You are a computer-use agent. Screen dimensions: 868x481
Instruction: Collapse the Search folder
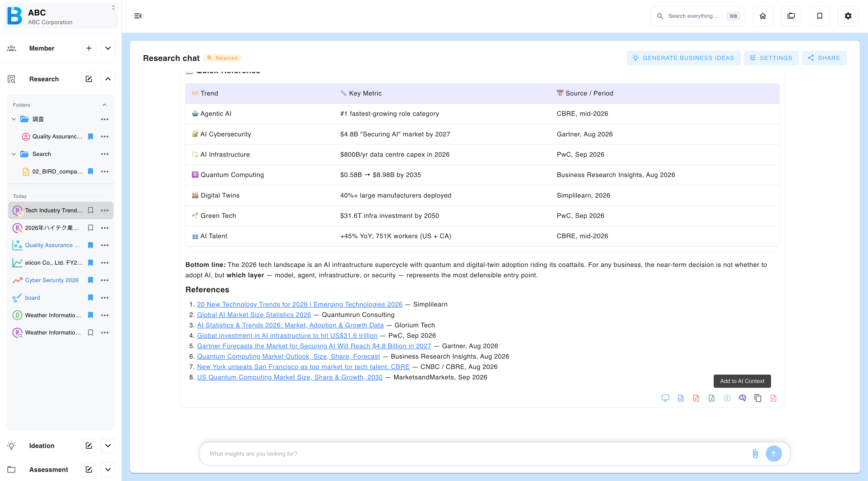(x=14, y=154)
